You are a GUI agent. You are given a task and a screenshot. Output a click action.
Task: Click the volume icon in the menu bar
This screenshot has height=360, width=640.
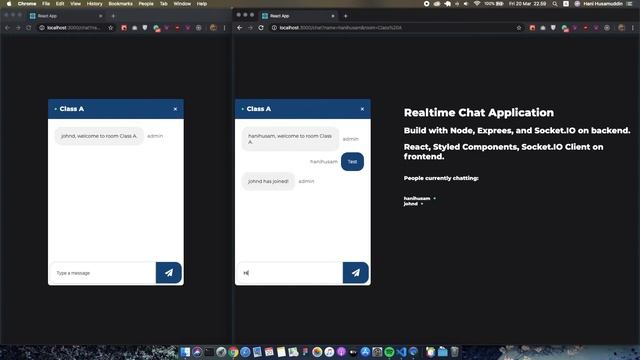(466, 4)
